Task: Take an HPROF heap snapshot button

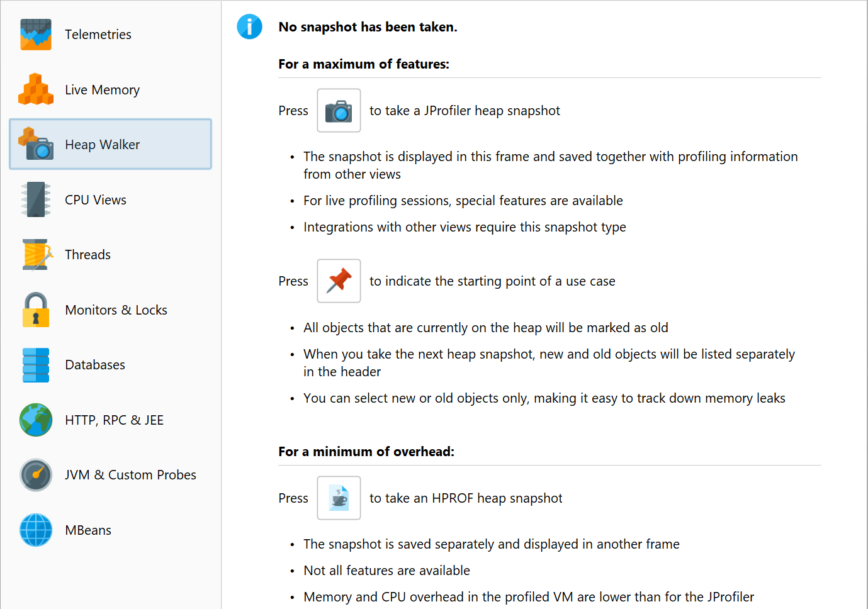Action: 339,498
